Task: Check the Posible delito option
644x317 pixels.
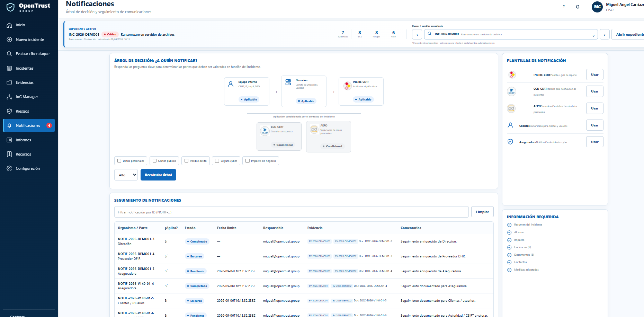Action: (x=187, y=161)
